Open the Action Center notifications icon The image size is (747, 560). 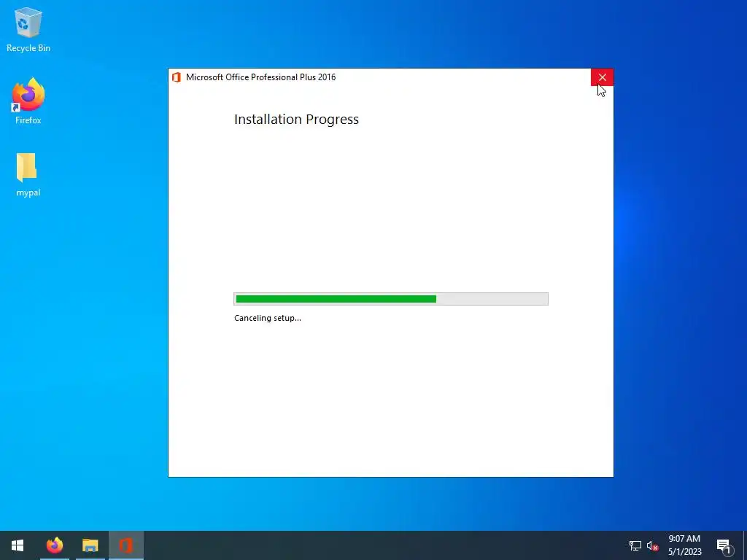coord(724,546)
